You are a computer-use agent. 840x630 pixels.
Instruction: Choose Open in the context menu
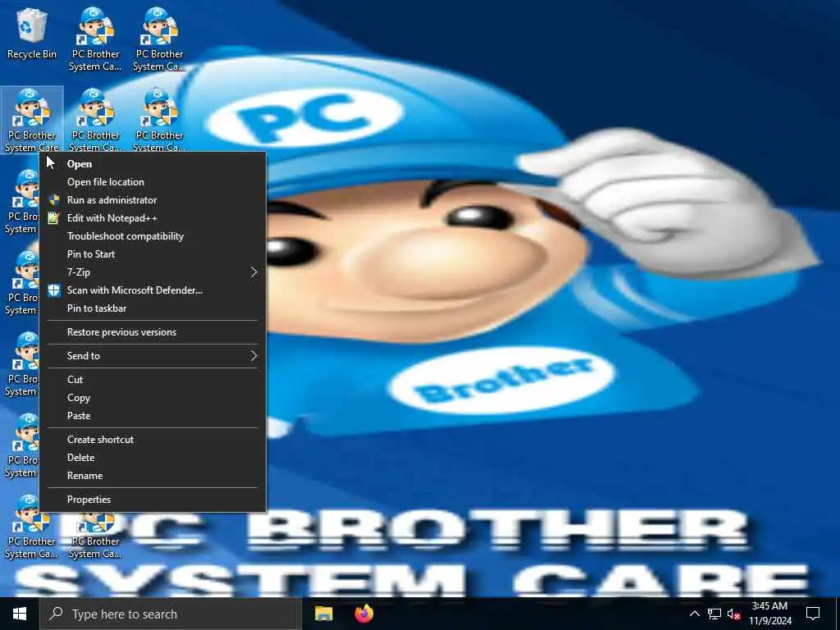tap(153, 164)
